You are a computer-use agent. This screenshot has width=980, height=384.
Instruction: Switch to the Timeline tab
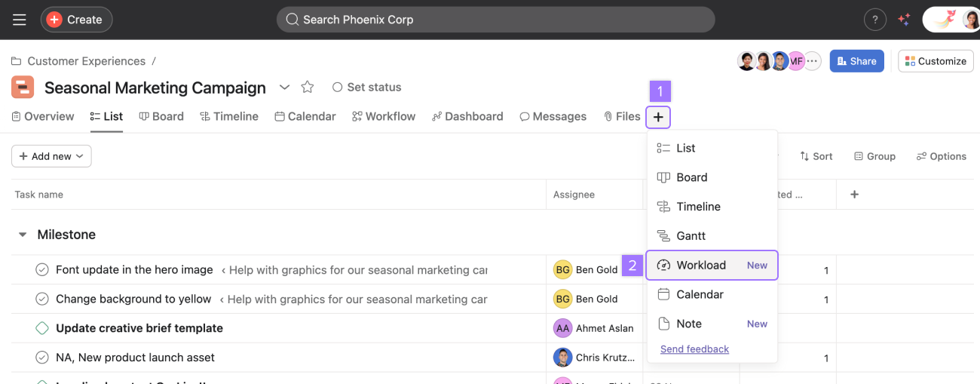tap(229, 116)
